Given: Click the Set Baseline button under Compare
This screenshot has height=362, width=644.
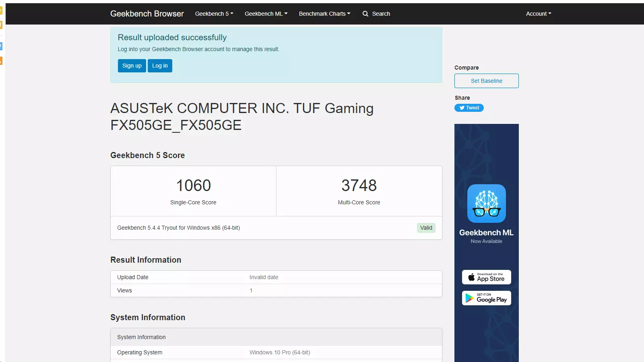Looking at the screenshot, I should tap(486, 81).
